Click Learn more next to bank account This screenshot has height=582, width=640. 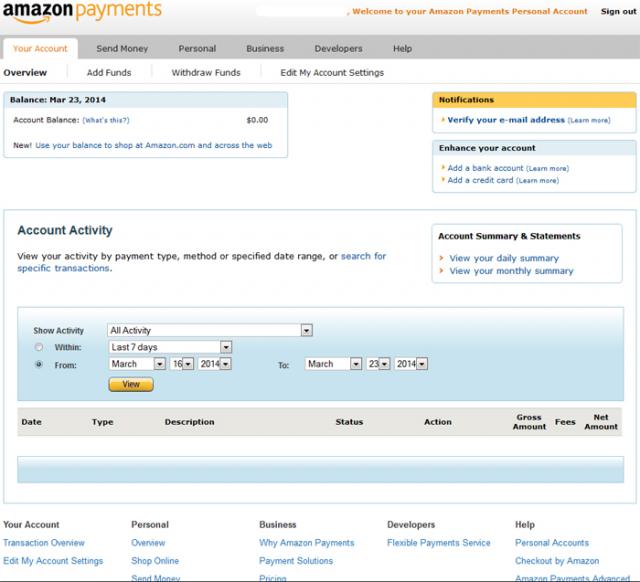click(x=547, y=169)
